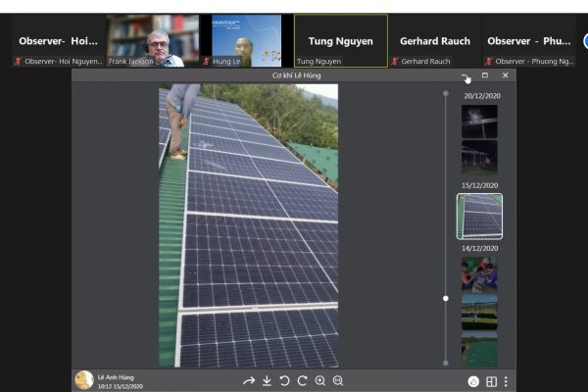Click the timeline slider handle
This screenshot has width=588, height=392.
click(446, 298)
